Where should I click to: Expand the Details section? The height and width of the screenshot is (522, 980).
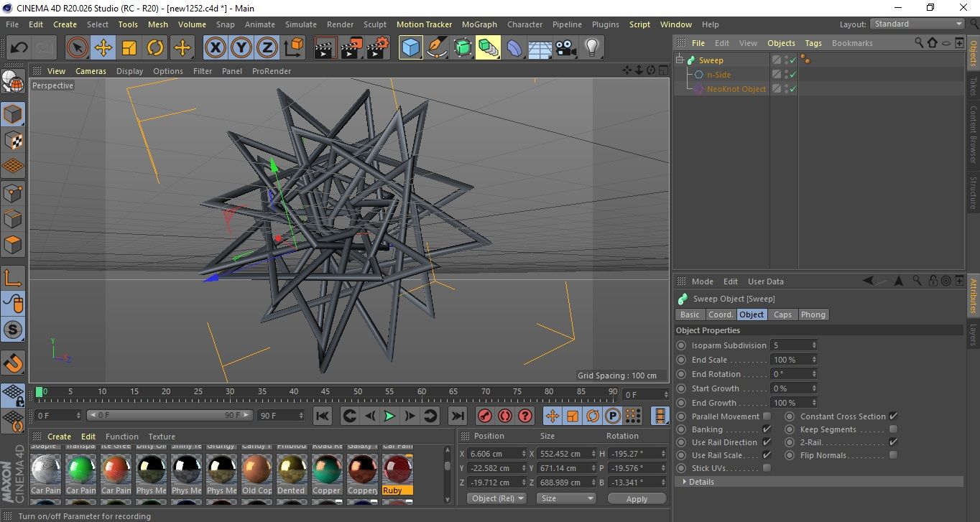(701, 482)
